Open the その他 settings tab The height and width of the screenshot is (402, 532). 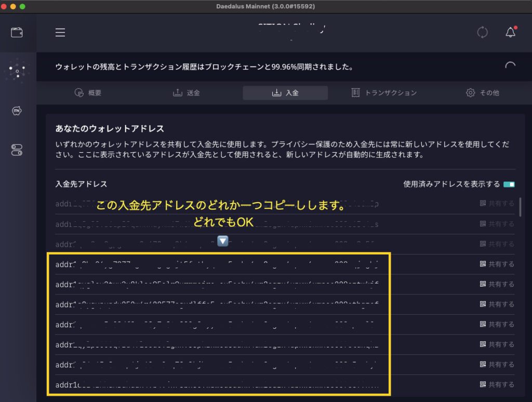pos(483,93)
